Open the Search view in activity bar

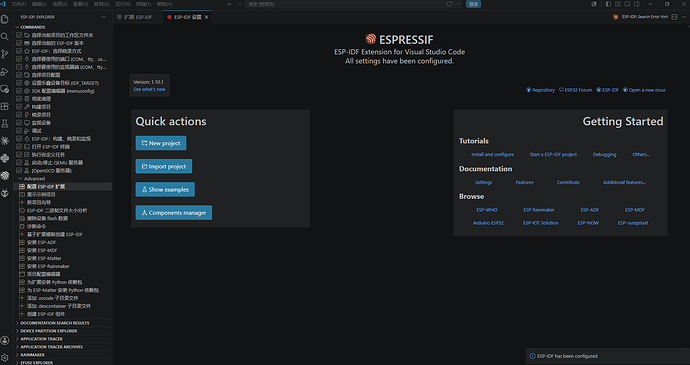point(5,37)
